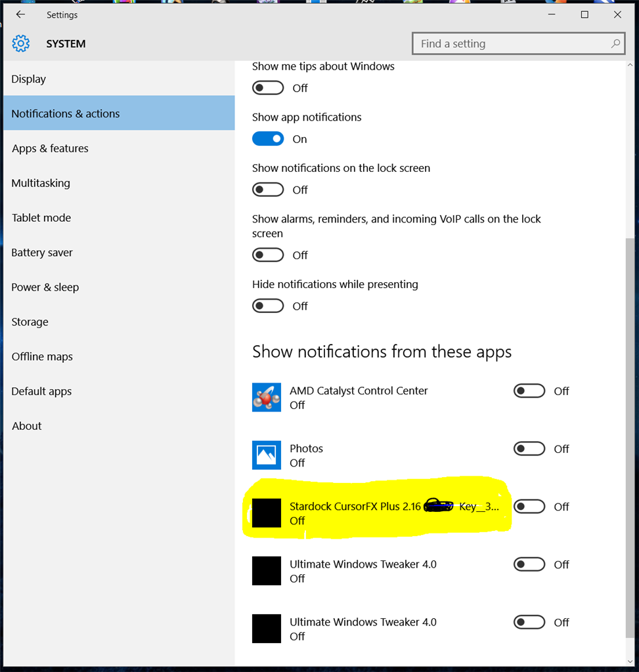This screenshot has height=672, width=639.
Task: Toggle Hide notifications while presenting
Action: pyautogui.click(x=268, y=306)
